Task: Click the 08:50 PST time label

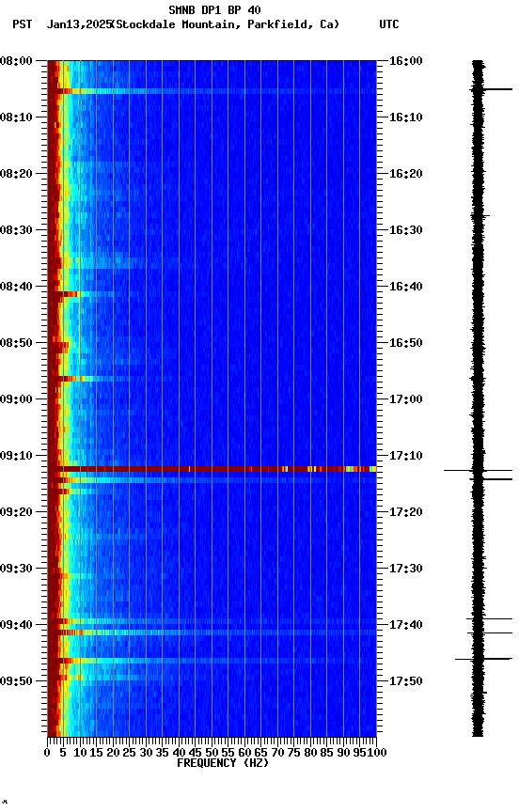Action: pos(16,343)
